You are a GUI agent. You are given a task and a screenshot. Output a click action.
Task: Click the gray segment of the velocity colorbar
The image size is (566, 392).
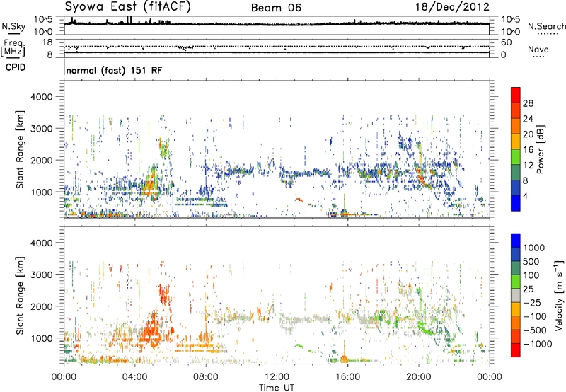[x=516, y=295]
